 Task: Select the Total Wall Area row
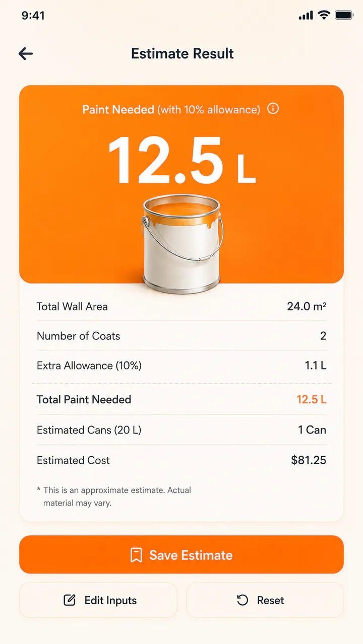point(181,306)
